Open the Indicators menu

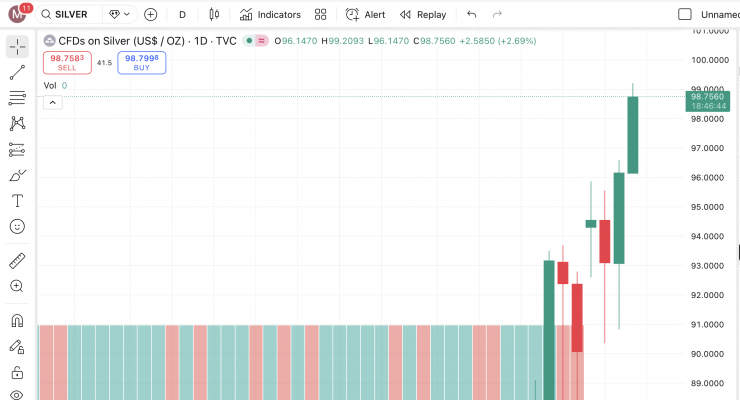[270, 15]
